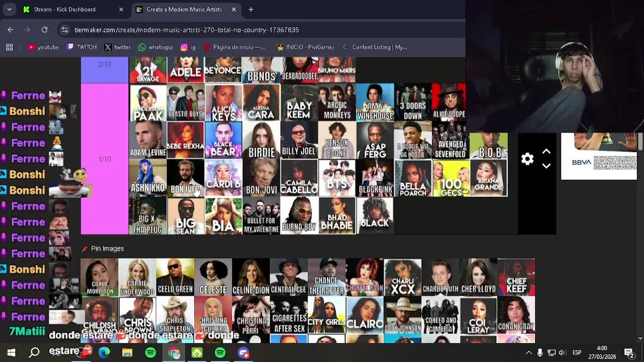The width and height of the screenshot is (644, 362).
Task: Open Windows Start menu
Action: (x=11, y=352)
